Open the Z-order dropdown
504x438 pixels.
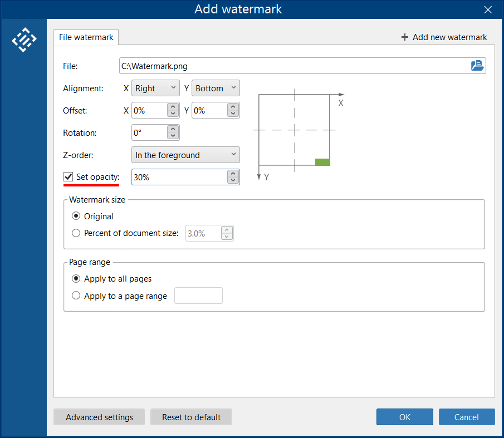(185, 155)
